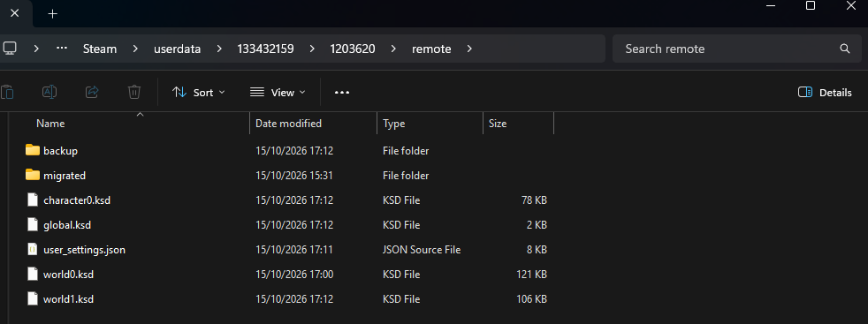Click the Rename icon in toolbar
The height and width of the screenshot is (324, 868).
(x=49, y=93)
